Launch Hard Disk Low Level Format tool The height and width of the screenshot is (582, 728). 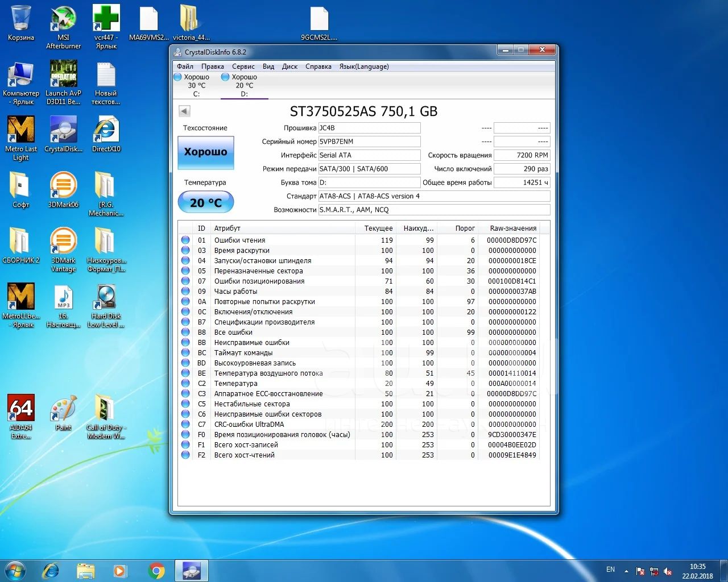coord(106,305)
